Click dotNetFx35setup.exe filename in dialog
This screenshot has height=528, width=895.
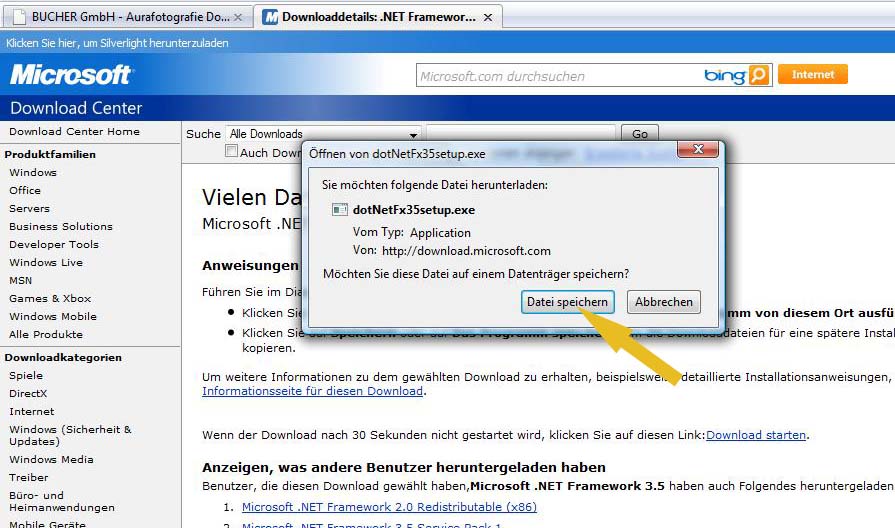[x=414, y=209]
